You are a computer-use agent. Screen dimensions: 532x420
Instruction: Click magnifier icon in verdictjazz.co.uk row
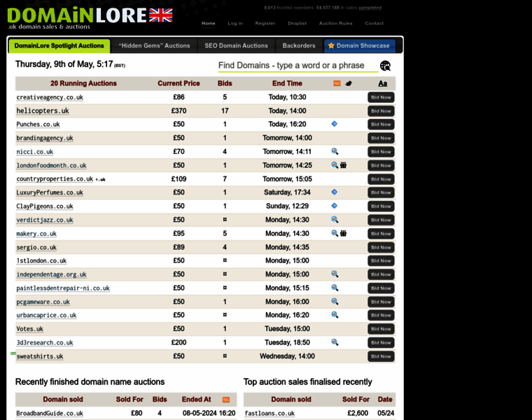point(335,220)
